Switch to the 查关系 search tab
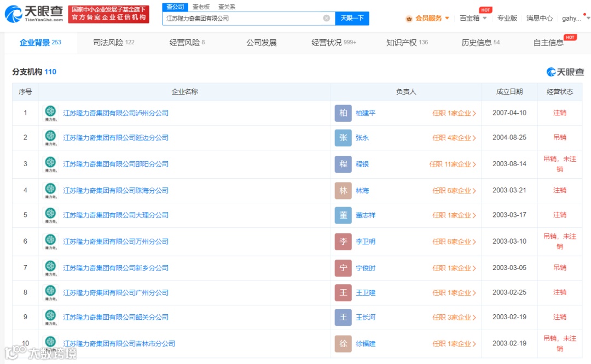591x364 pixels. click(227, 7)
